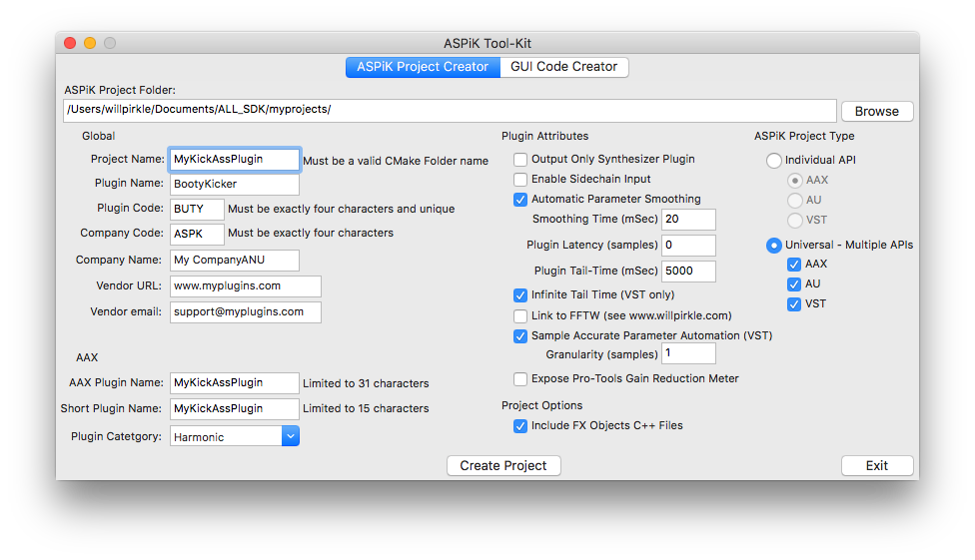This screenshot has height=560, width=975.
Task: Enable Expose Pro-Tools Gain Reduction Meter
Action: point(520,379)
